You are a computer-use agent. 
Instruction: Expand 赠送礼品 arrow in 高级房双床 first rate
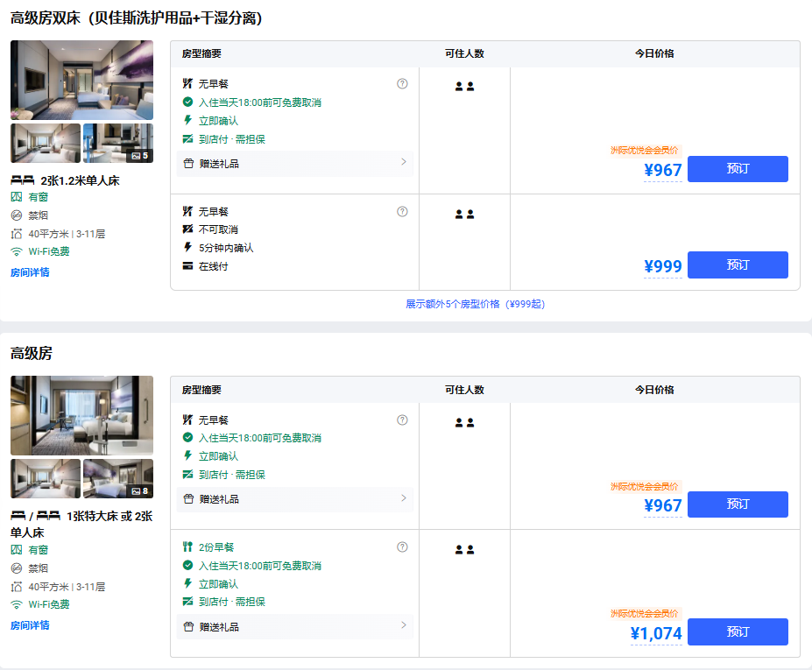pyautogui.click(x=403, y=162)
